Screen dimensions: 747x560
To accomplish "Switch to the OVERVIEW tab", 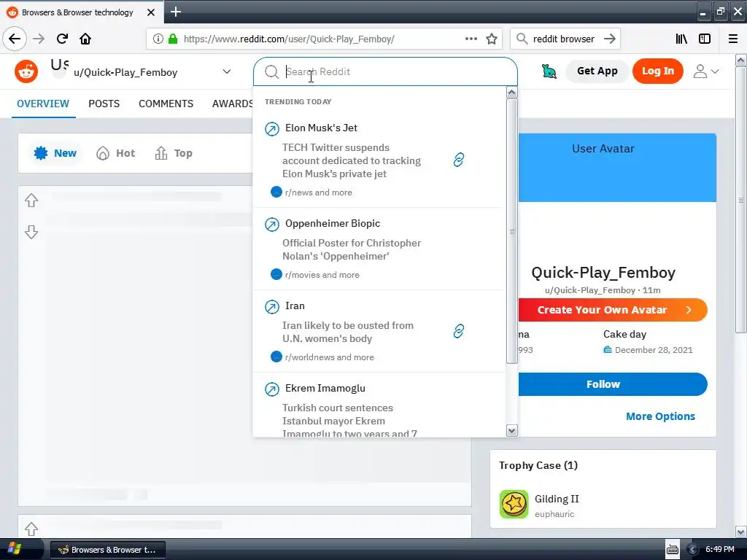I will 43,104.
